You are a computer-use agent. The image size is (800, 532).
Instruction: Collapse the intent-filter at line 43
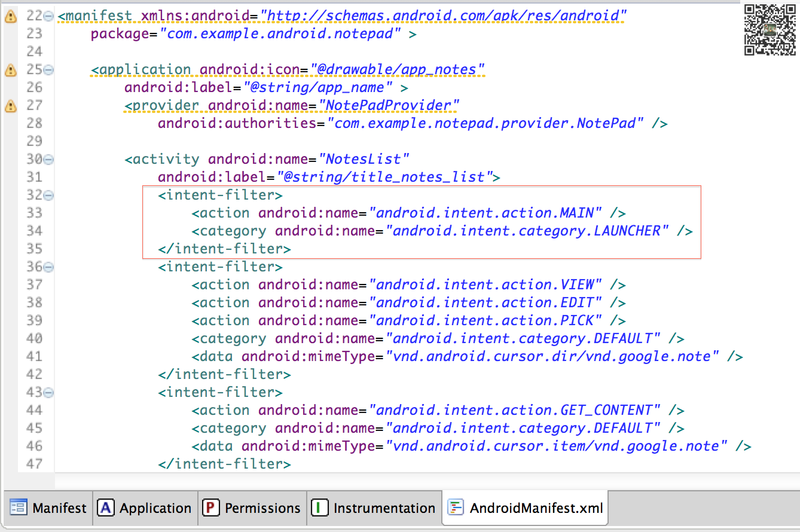coord(49,393)
